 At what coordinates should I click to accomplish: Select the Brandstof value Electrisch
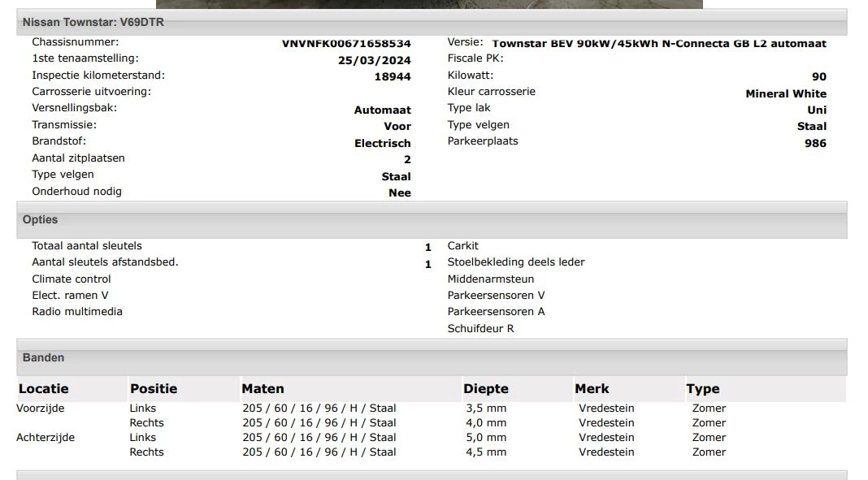(x=382, y=142)
